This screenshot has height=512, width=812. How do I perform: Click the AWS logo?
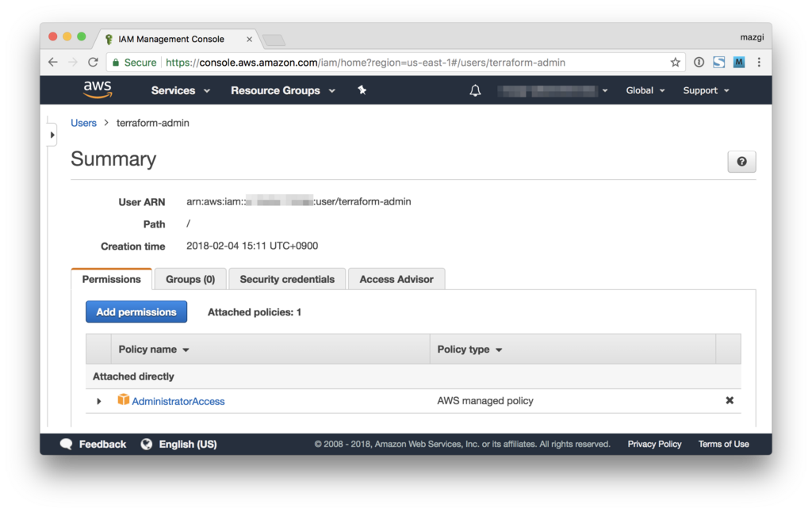[98, 90]
